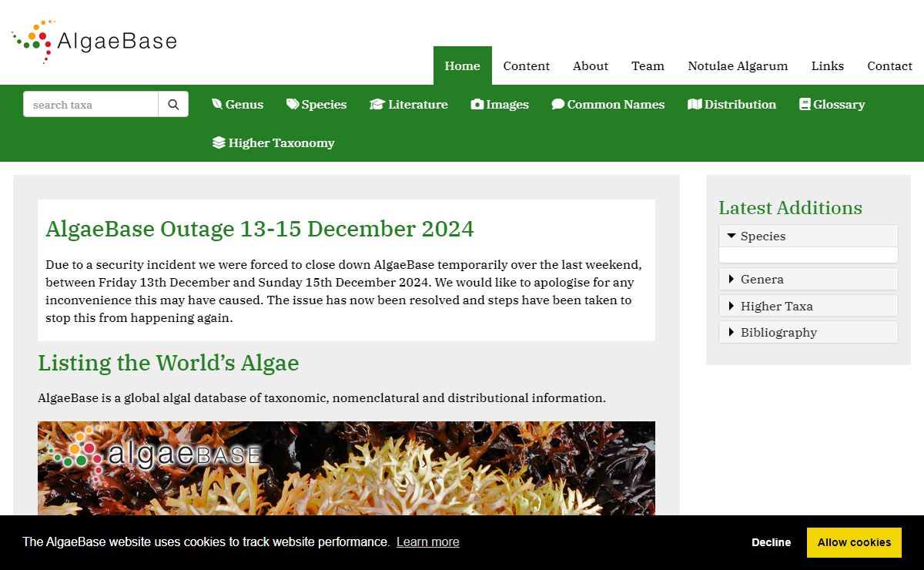
Task: Click the graduation cap Literature icon
Action: [377, 104]
